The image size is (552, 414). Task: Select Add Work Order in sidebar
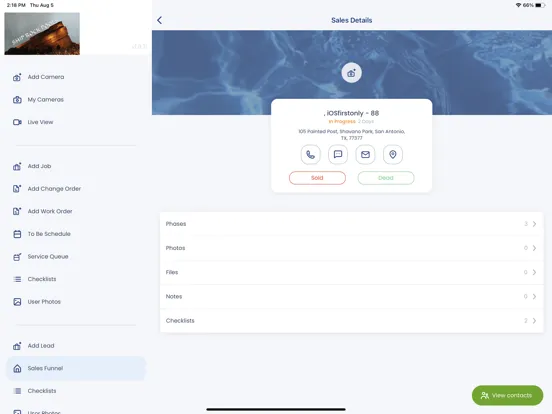tap(50, 211)
